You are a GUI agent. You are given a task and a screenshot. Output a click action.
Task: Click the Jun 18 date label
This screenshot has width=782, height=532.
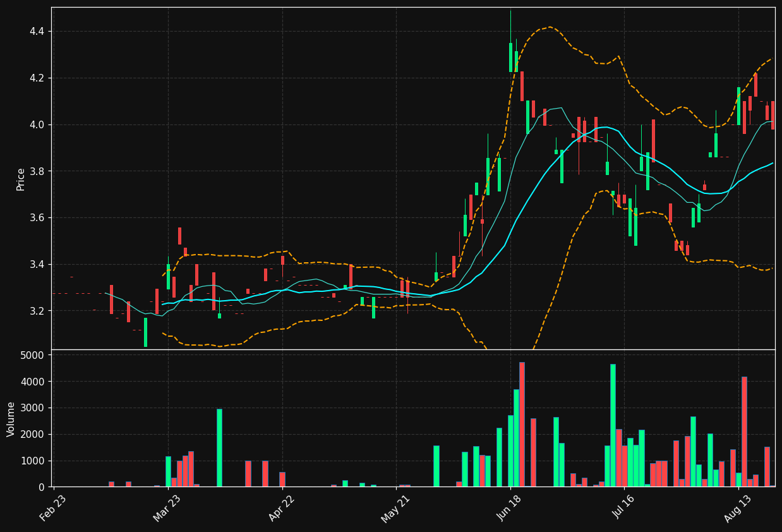[x=510, y=509]
